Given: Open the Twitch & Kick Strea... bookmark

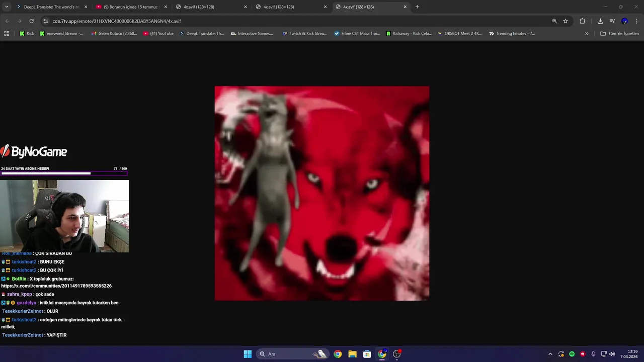Looking at the screenshot, I should [304, 34].
